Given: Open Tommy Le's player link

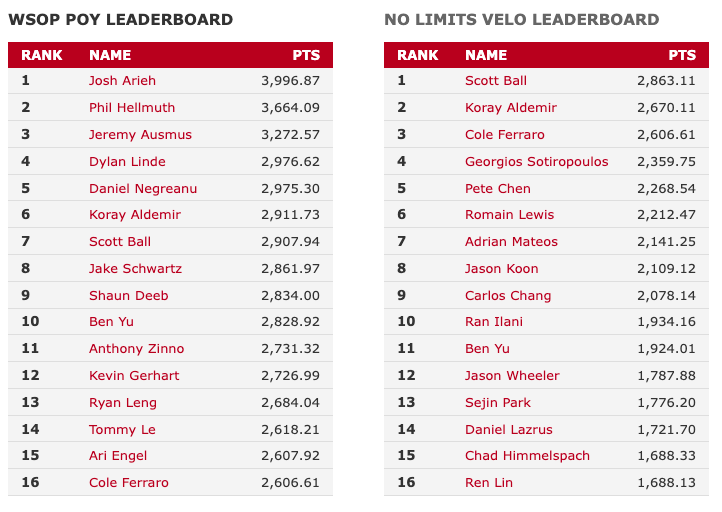Looking at the screenshot, I should [x=122, y=430].
